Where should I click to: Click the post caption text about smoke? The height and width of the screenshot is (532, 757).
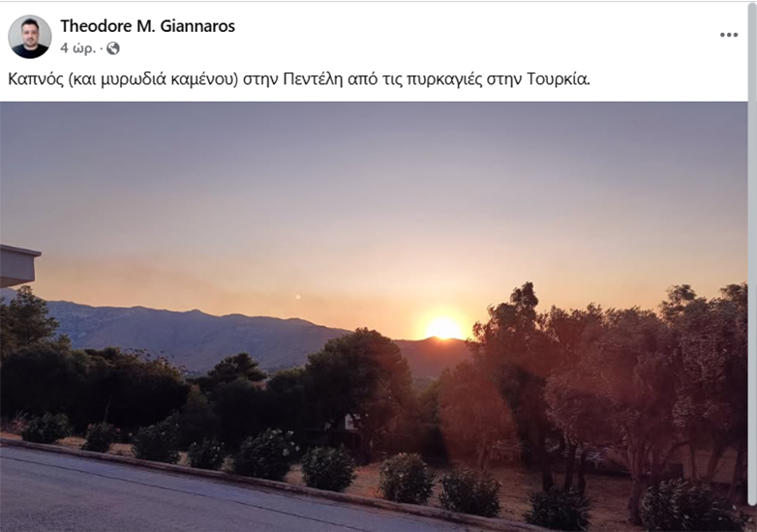pyautogui.click(x=299, y=79)
